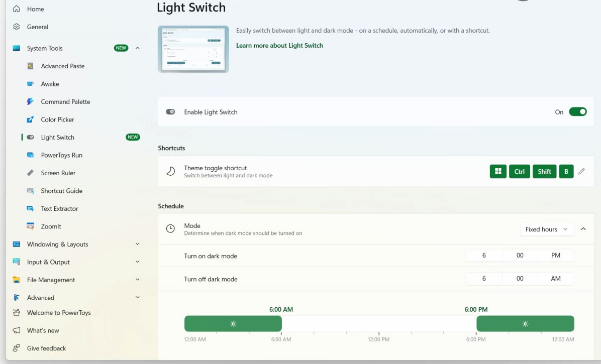Click the NEW badge next to System Tools
This screenshot has height=364, width=601.
(x=121, y=48)
